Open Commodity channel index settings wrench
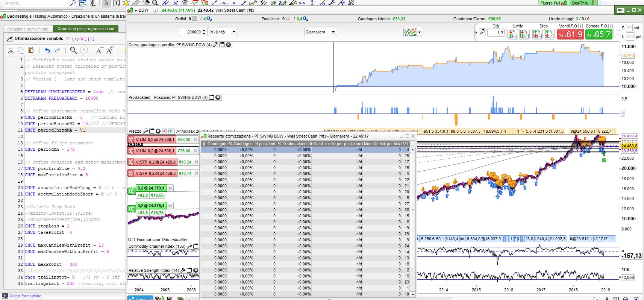This screenshot has width=644, height=300. coord(189,246)
